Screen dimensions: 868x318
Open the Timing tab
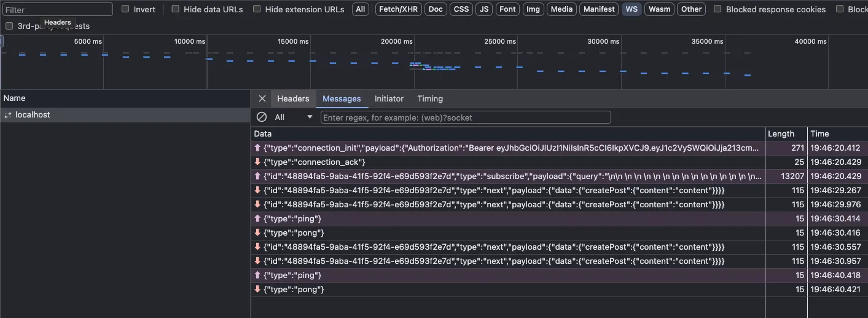pos(430,98)
